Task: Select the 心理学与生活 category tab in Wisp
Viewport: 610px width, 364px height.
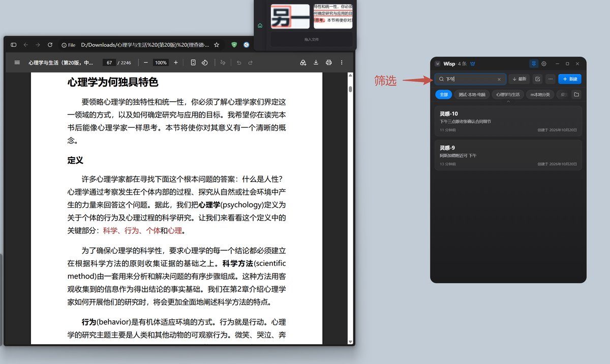Action: pyautogui.click(x=508, y=95)
